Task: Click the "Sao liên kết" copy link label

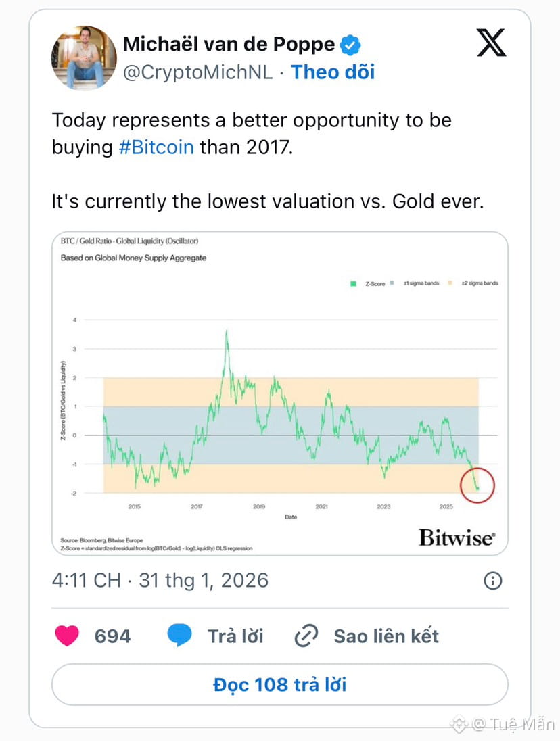Action: pos(386,636)
